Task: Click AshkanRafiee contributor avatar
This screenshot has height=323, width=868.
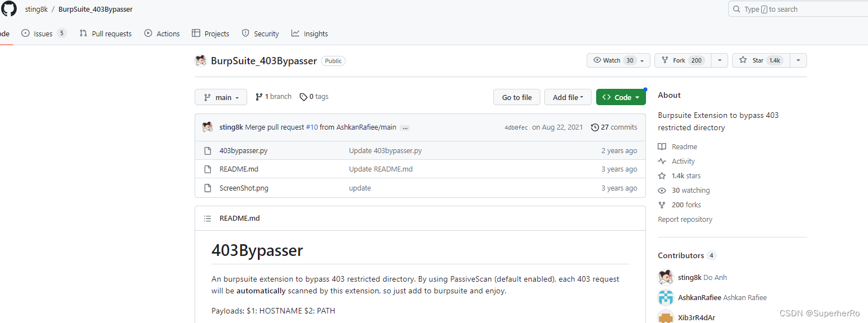Action: tap(666, 297)
